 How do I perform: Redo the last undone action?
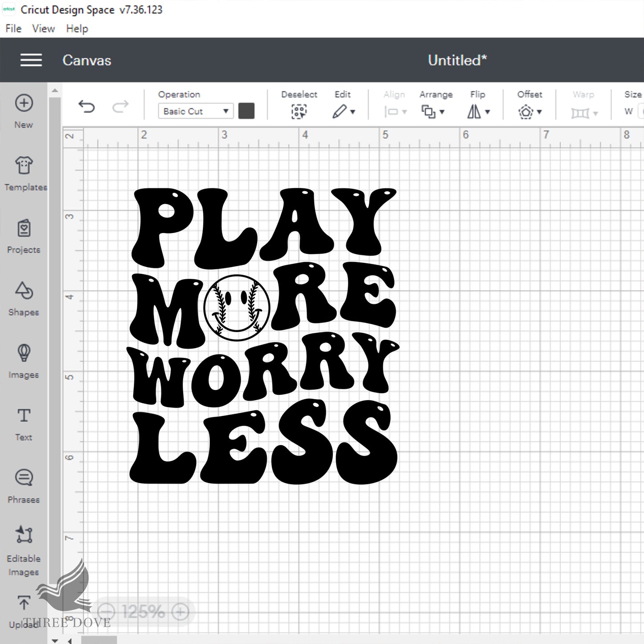[x=120, y=107]
